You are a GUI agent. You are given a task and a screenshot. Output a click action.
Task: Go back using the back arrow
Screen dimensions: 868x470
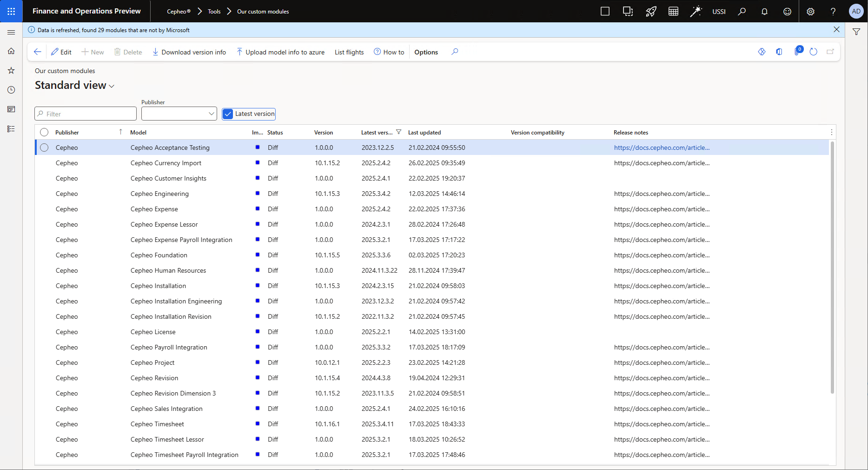tap(38, 52)
